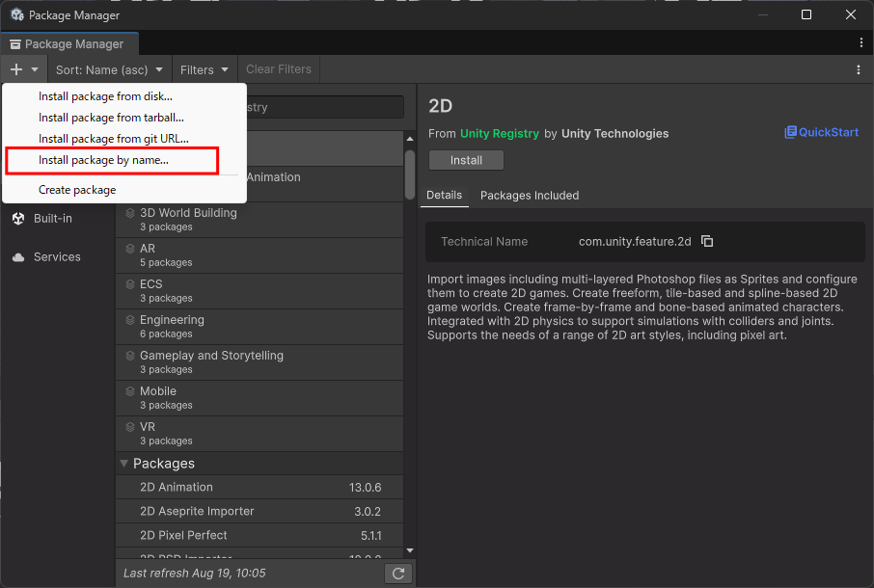Click the com.unity.feature.2d text
The image size is (874, 588).
635,242
